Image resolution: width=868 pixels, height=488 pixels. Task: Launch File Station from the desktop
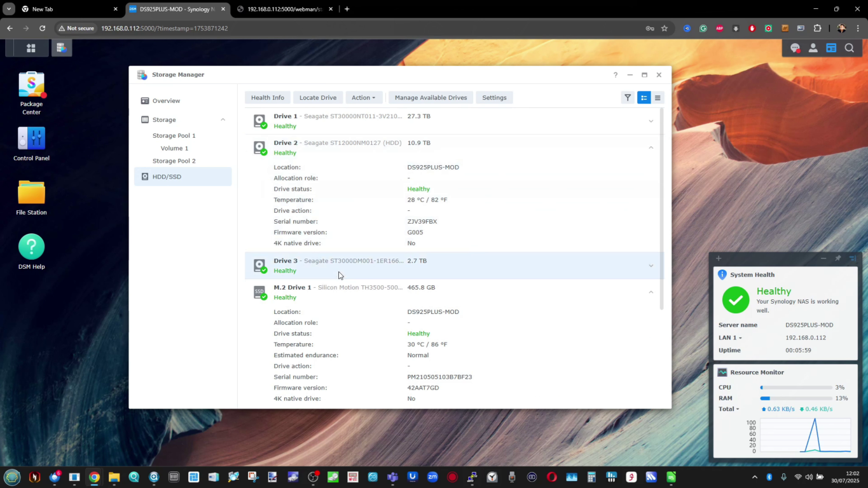click(x=31, y=198)
